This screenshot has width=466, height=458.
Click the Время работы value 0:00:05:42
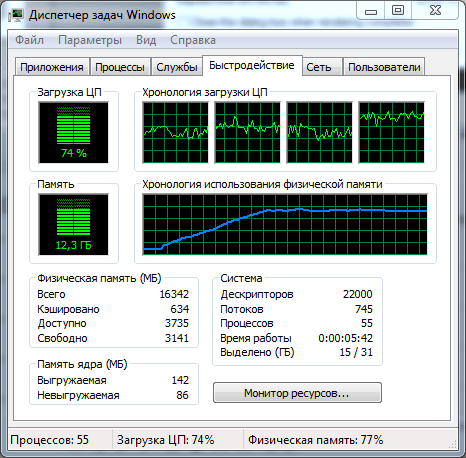pos(345,338)
